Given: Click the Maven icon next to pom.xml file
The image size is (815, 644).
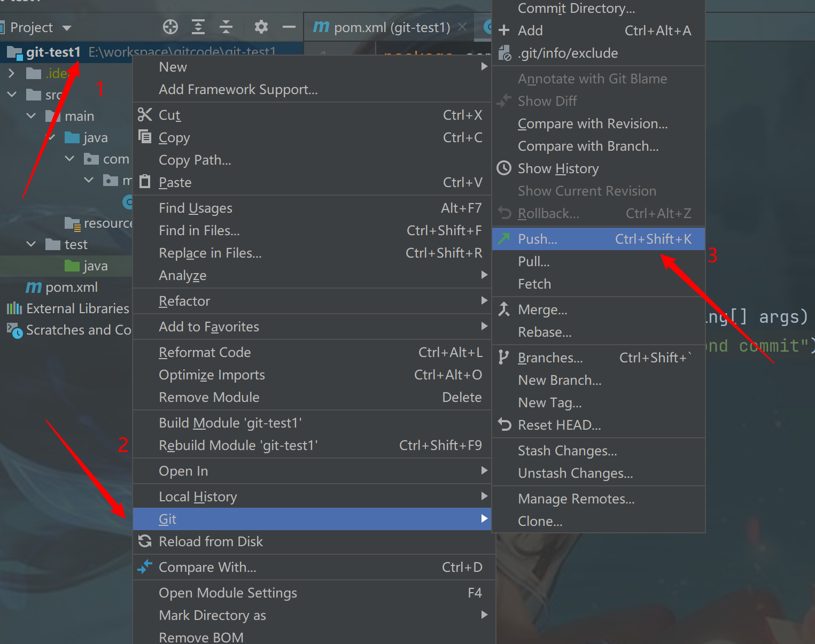Looking at the screenshot, I should click(x=34, y=288).
